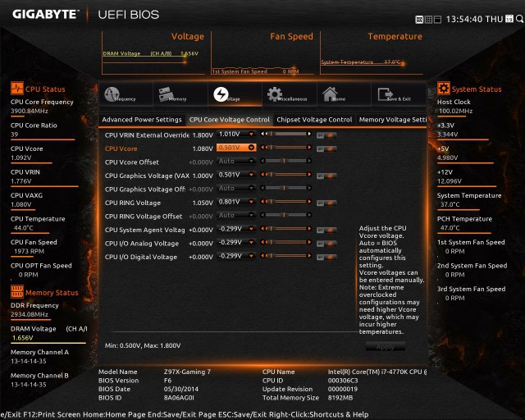Increase CPU I/O Digital Voltage with right arrow

point(309,256)
